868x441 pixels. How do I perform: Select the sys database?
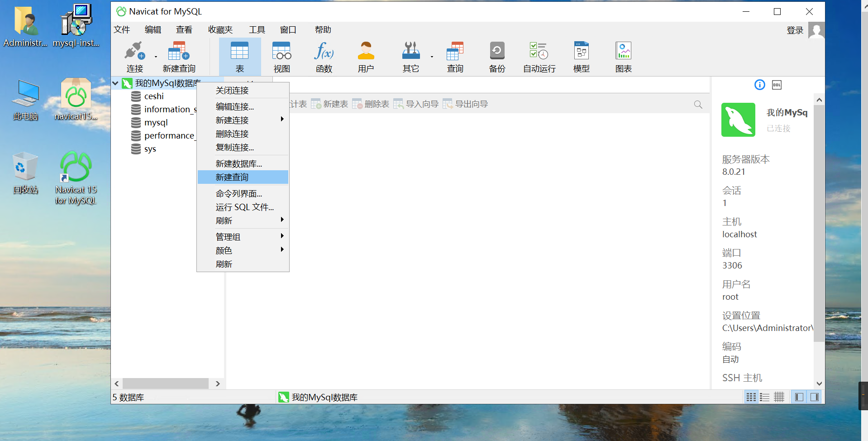pyautogui.click(x=150, y=149)
